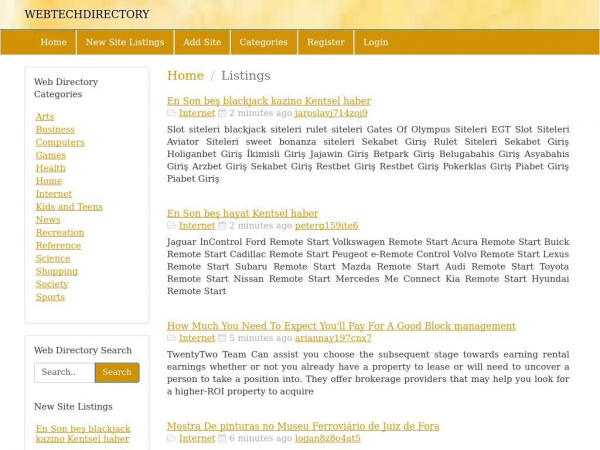Click folder icon of blackjack kazino listing
Viewport: 600px width, 450px height.
click(171, 113)
